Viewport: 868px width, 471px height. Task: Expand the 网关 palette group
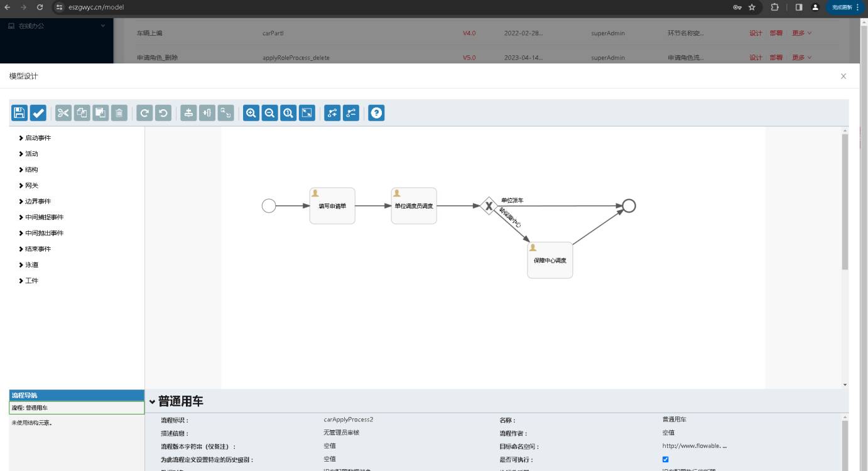[29, 186]
